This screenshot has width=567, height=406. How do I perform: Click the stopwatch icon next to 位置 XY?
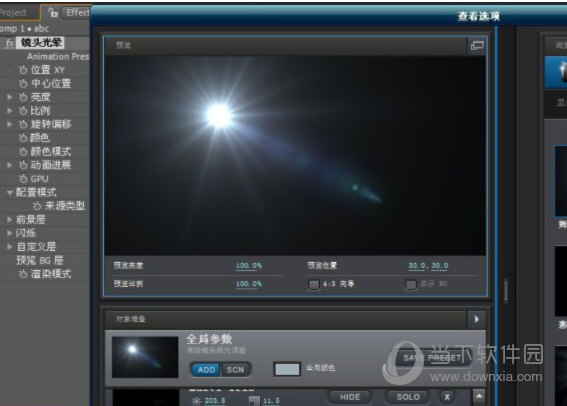pos(23,70)
